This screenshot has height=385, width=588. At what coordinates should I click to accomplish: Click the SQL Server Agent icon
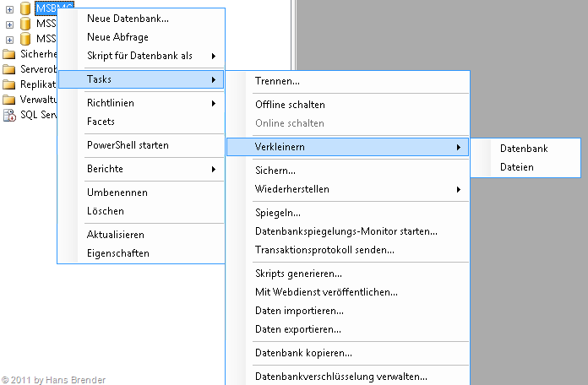click(x=9, y=115)
